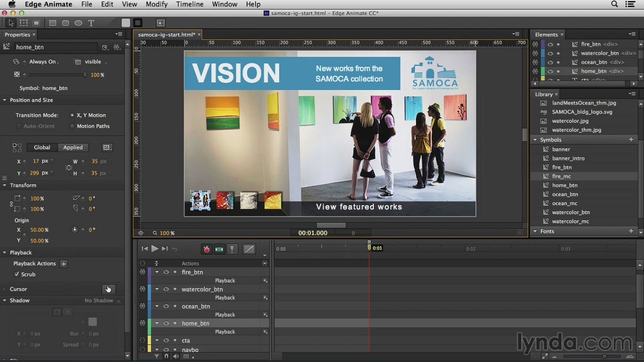This screenshot has width=644, height=362.
Task: Jump to the timeline start
Action: tap(145, 248)
